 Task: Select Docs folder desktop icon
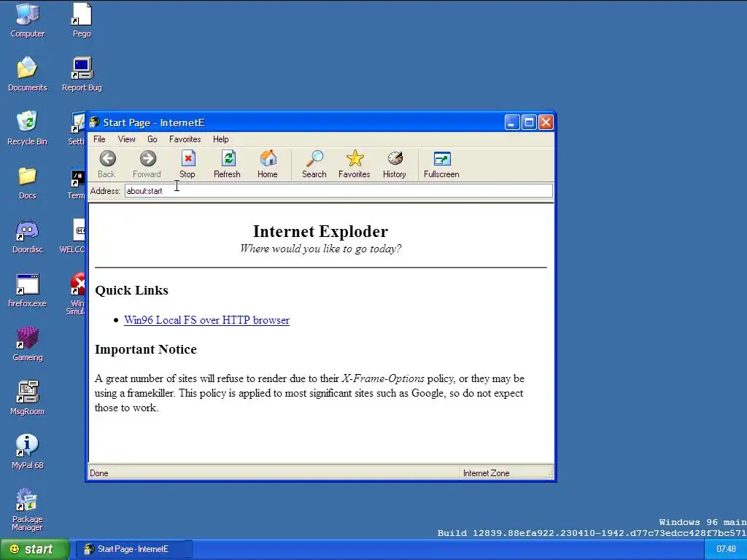(x=28, y=182)
